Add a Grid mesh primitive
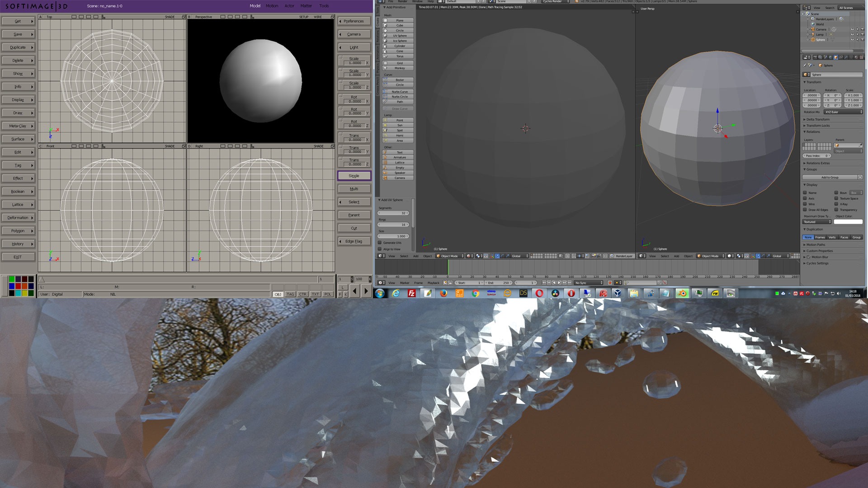This screenshot has height=488, width=868. click(x=398, y=63)
